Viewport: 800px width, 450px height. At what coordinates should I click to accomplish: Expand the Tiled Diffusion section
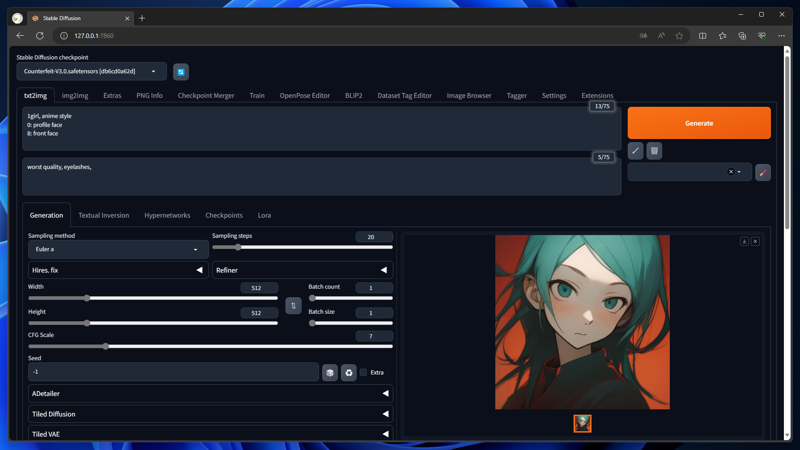pos(210,414)
